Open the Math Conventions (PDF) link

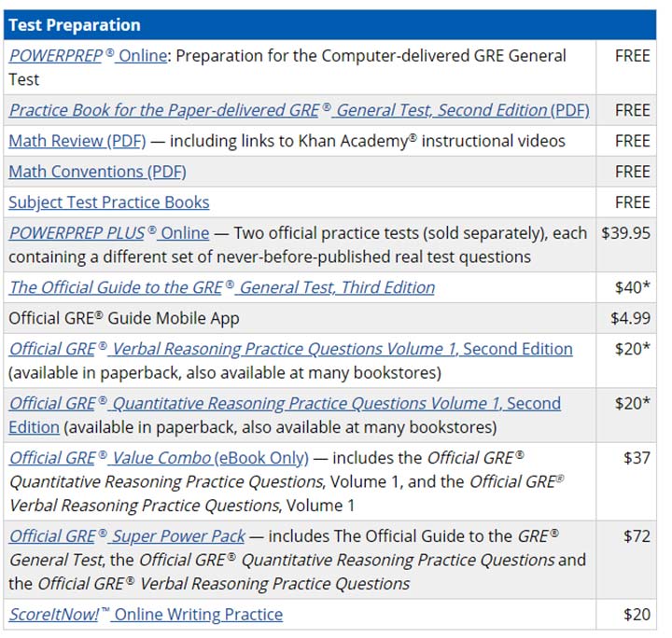(97, 172)
